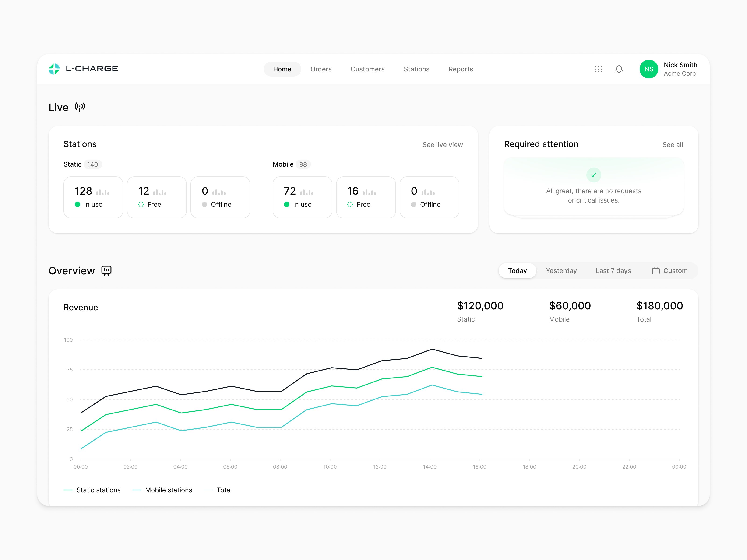Click the Mobile 88 count badge
Image resolution: width=747 pixels, height=560 pixels.
[x=303, y=164]
